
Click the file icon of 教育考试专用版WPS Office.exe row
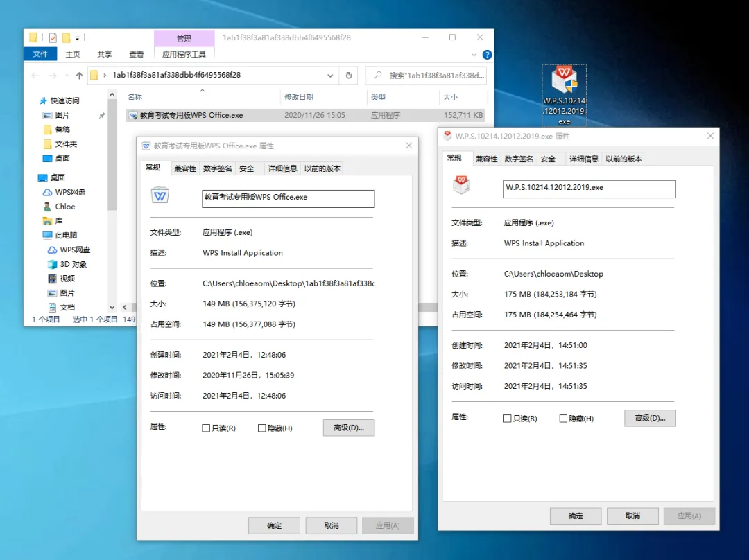133,115
